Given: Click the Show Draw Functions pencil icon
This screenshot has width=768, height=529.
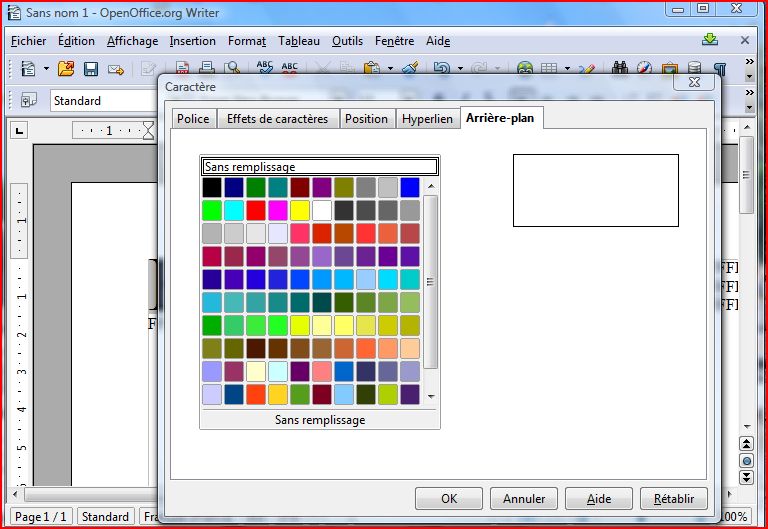Looking at the screenshot, I should 586,68.
